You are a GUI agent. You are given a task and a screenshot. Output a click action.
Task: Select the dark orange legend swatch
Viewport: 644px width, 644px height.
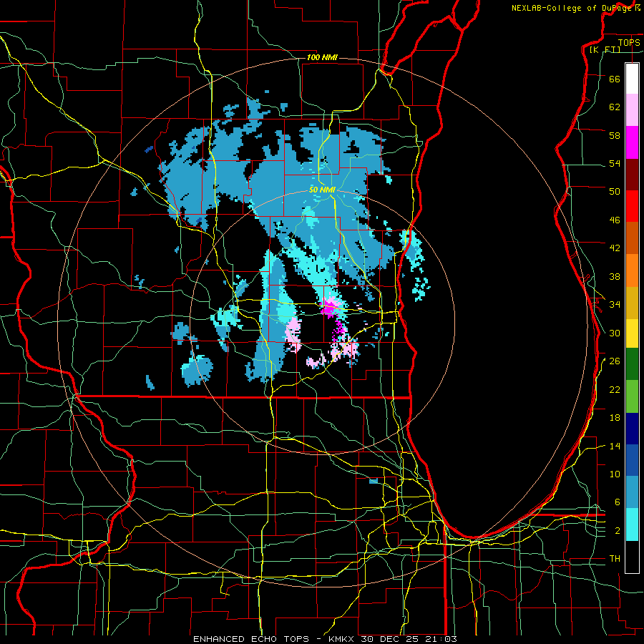pyautogui.click(x=632, y=238)
